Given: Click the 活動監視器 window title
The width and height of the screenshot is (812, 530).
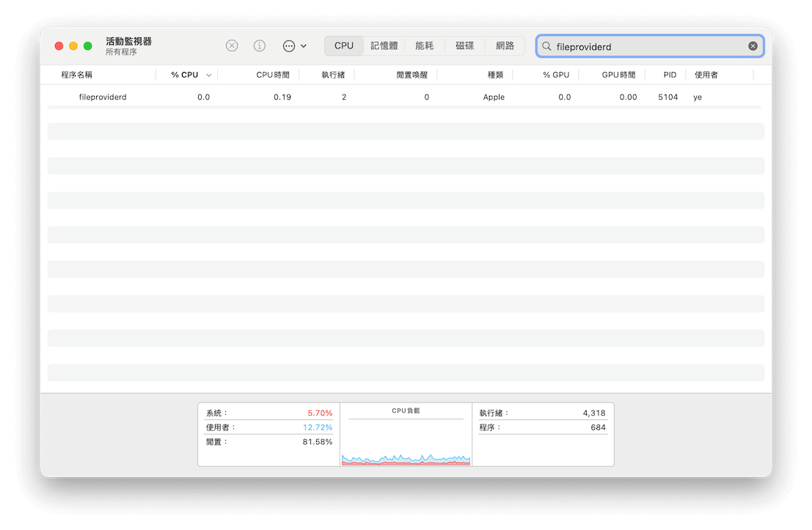Looking at the screenshot, I should 128,41.
